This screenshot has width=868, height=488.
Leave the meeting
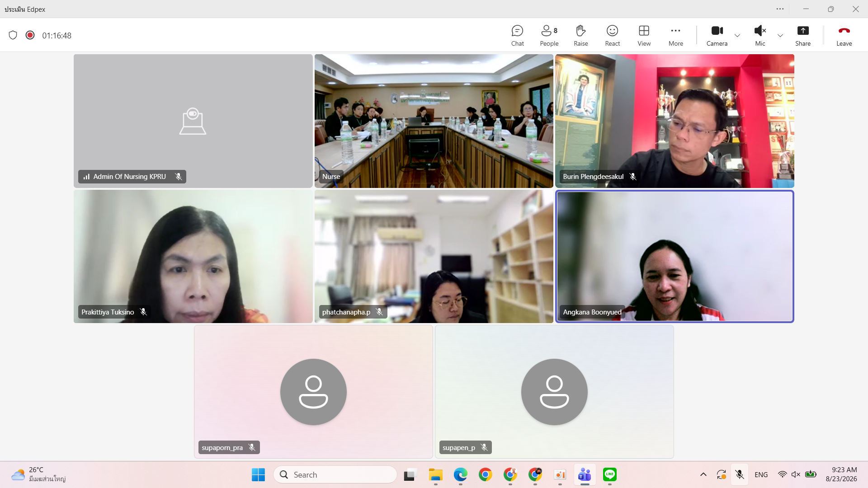(x=844, y=36)
